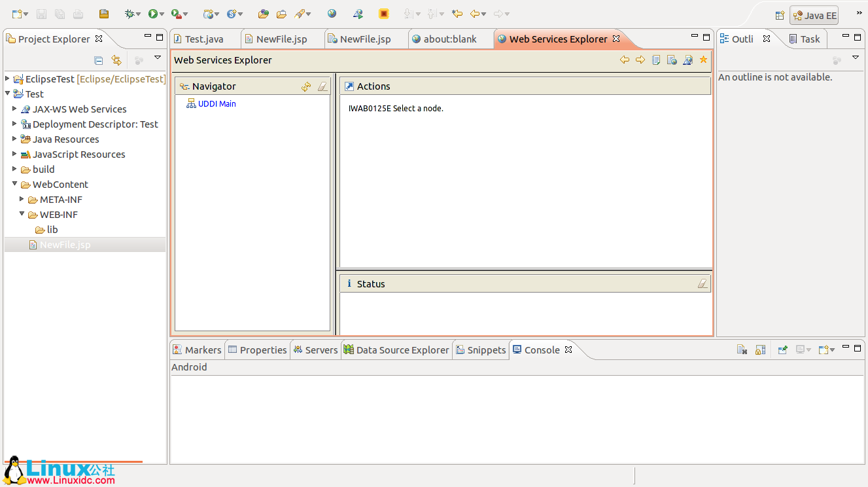The height and width of the screenshot is (487, 868).
Task: Open the New wizard dropdown arrow
Action: tap(26, 14)
